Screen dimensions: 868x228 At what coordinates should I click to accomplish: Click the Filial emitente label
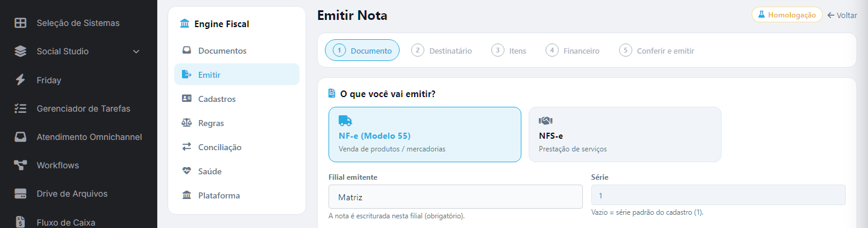pyautogui.click(x=353, y=177)
